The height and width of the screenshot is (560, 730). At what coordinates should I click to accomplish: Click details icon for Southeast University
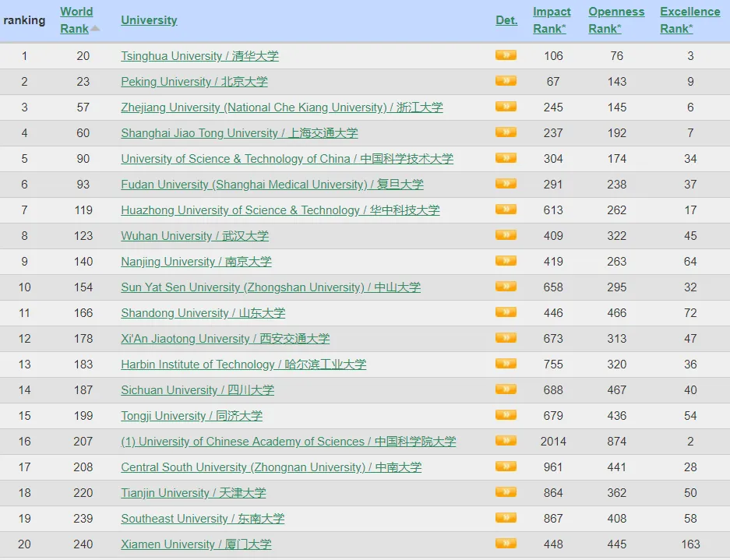pyautogui.click(x=506, y=518)
